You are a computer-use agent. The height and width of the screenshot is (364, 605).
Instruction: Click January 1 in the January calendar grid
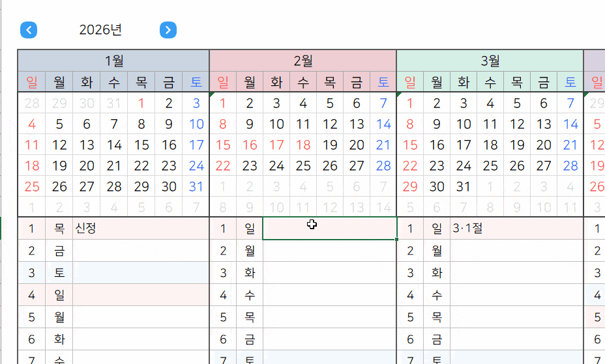141,104
